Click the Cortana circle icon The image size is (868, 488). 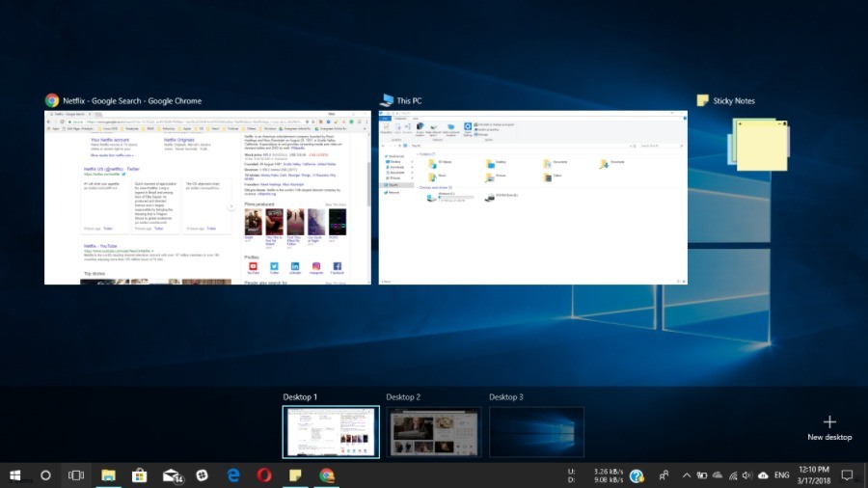pos(45,475)
